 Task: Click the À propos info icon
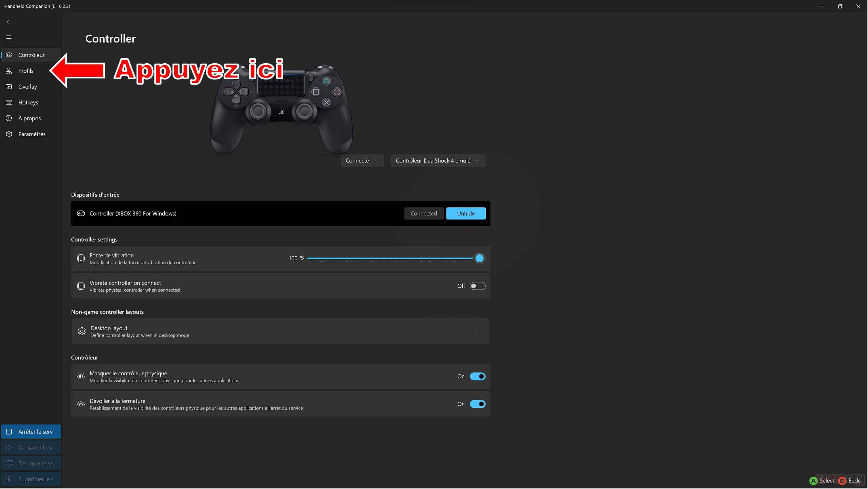pyautogui.click(x=9, y=118)
